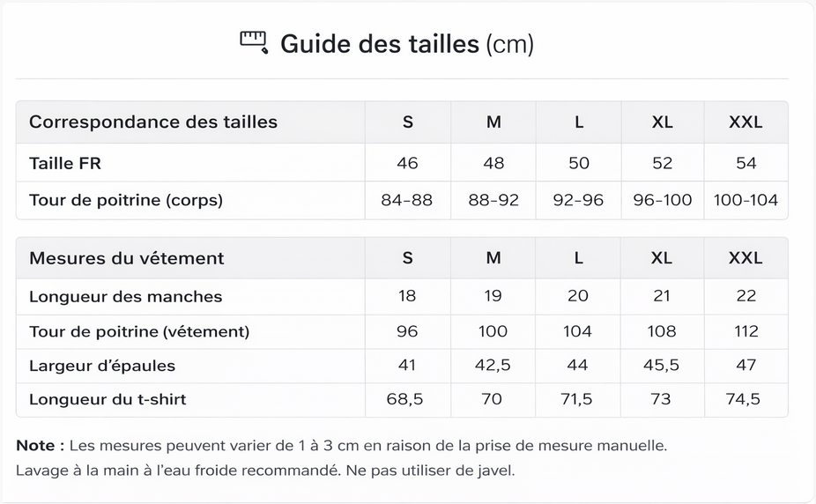The height and width of the screenshot is (504, 816).
Task: Click the ruler icon beside Guide des tailles
Action: (254, 42)
